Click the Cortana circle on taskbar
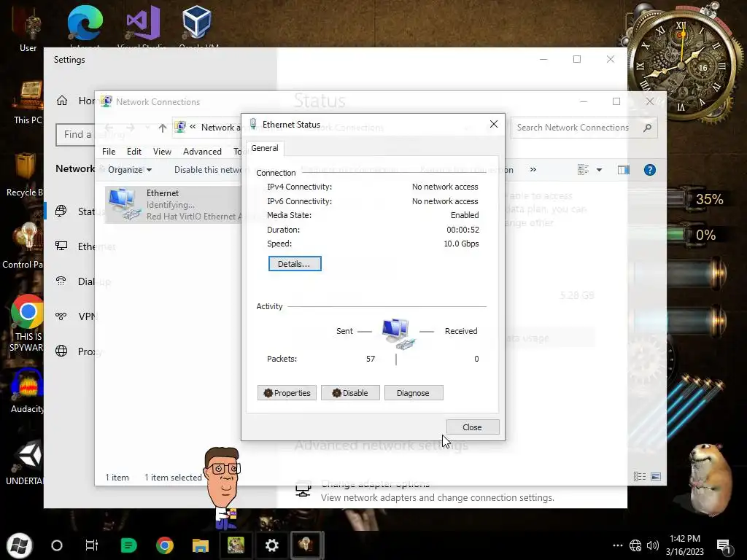 tap(57, 545)
